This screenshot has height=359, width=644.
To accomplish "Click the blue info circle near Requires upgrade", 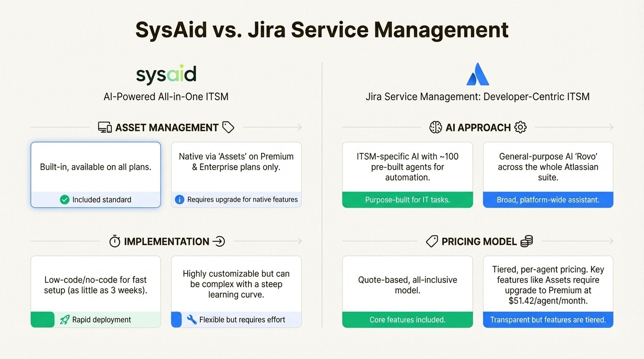I will click(x=180, y=199).
